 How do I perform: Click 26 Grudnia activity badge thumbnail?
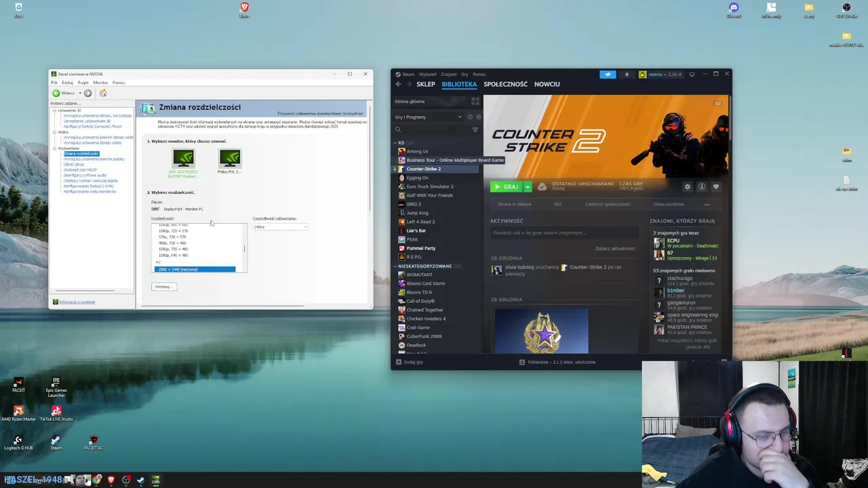point(542,331)
